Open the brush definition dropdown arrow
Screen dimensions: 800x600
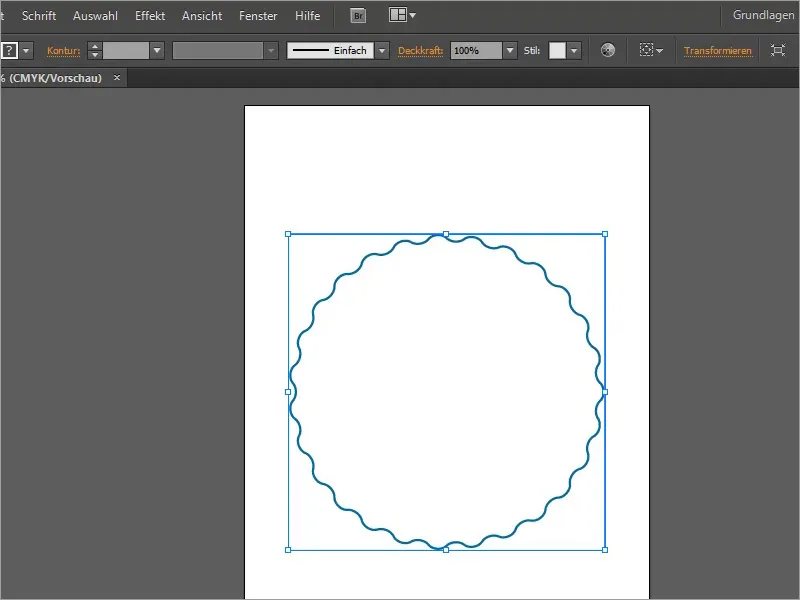click(x=382, y=51)
